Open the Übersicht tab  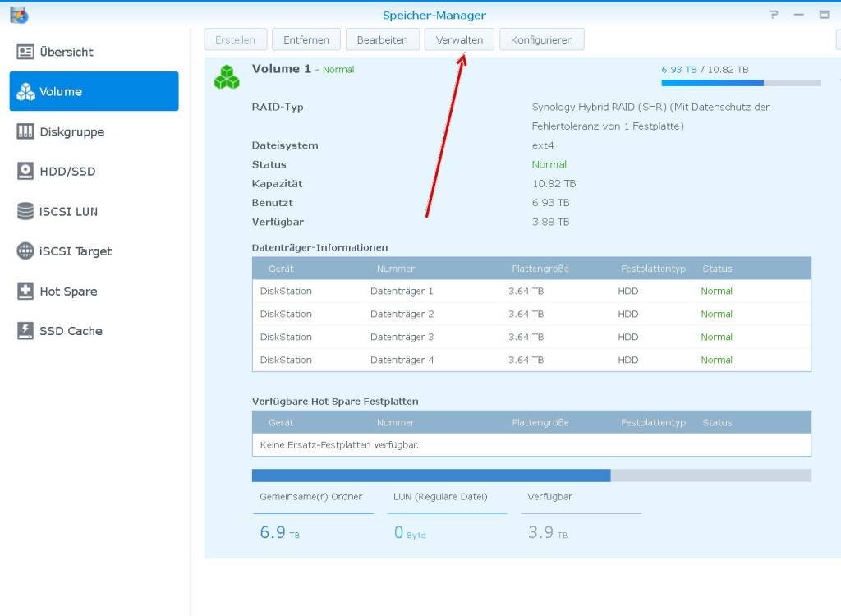click(x=94, y=52)
